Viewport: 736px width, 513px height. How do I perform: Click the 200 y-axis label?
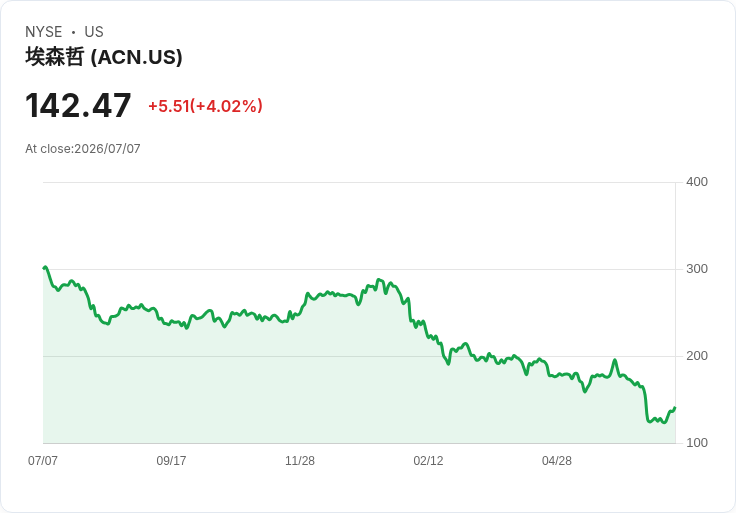pyautogui.click(x=697, y=356)
